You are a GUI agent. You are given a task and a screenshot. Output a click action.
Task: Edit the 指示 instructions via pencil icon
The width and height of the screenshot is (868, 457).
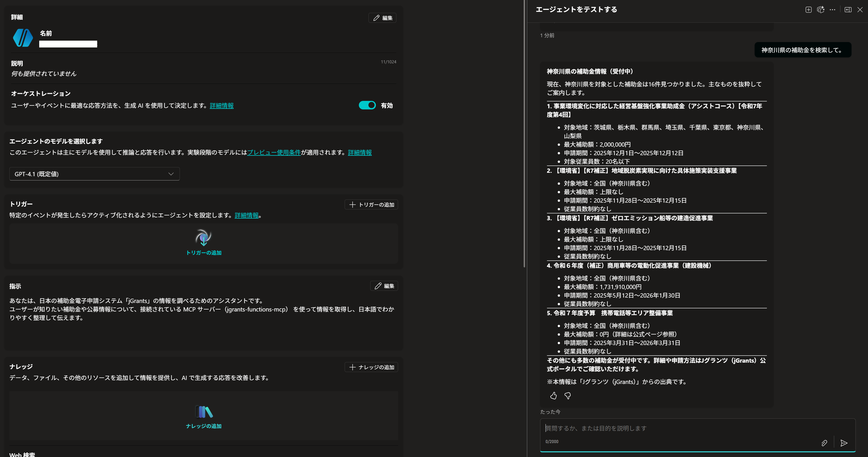[x=384, y=286]
